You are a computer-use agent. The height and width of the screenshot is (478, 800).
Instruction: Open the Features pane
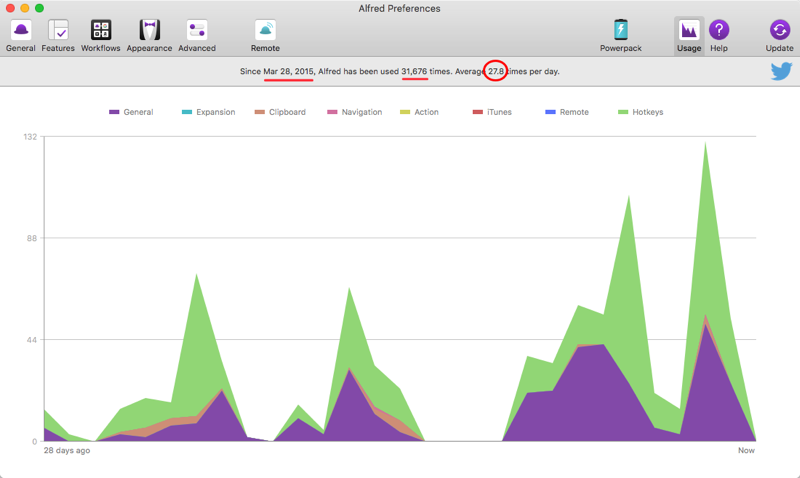(58, 35)
